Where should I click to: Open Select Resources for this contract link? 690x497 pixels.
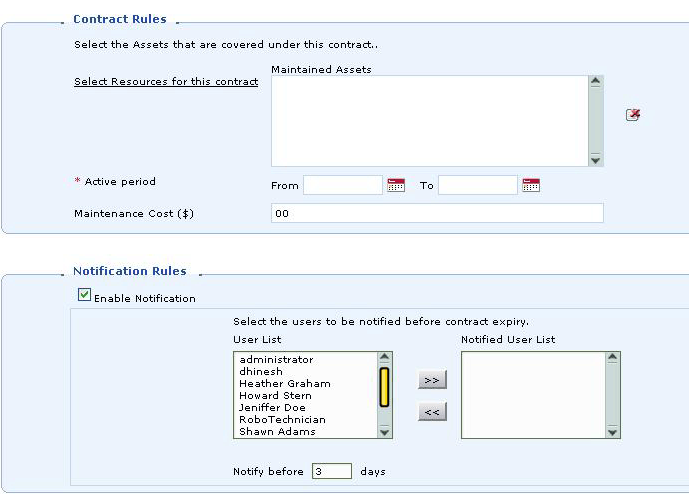point(166,82)
